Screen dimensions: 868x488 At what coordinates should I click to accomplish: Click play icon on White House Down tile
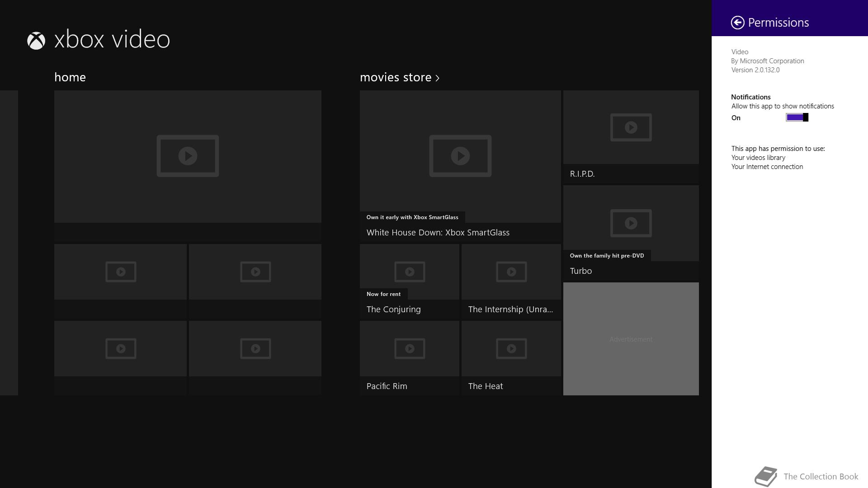[x=460, y=156]
